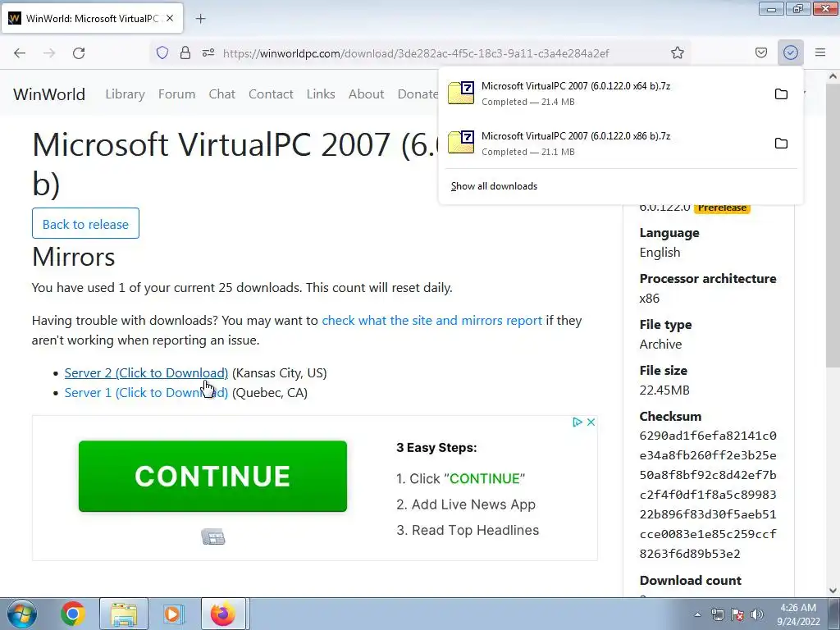Click the padlock site security icon
The height and width of the screenshot is (630, 840).
pos(185,52)
